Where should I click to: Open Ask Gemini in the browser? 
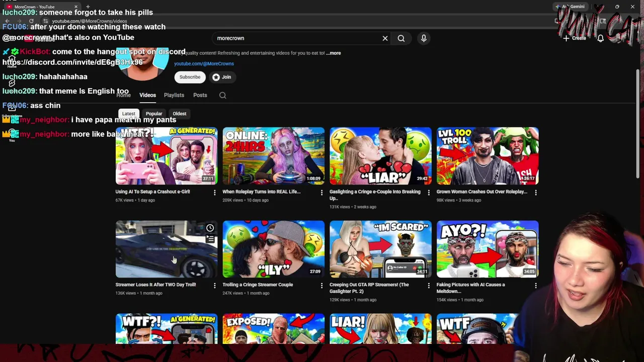[x=570, y=7]
